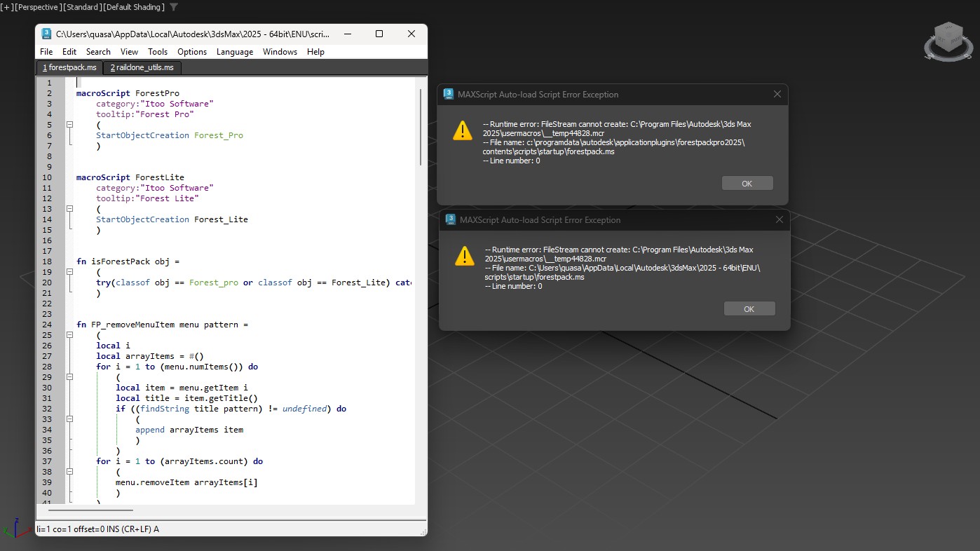Click 'local title = item.getTitle()' line

(186, 398)
